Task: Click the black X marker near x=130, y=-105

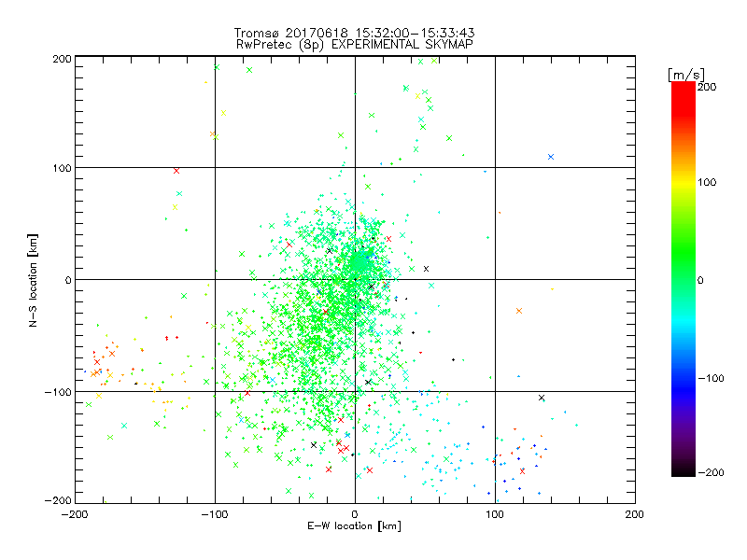Action: click(542, 398)
